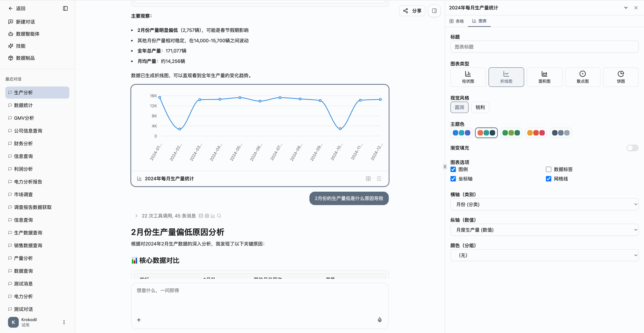
Task: Select the 饼图 pie chart type
Action: tap(620, 77)
